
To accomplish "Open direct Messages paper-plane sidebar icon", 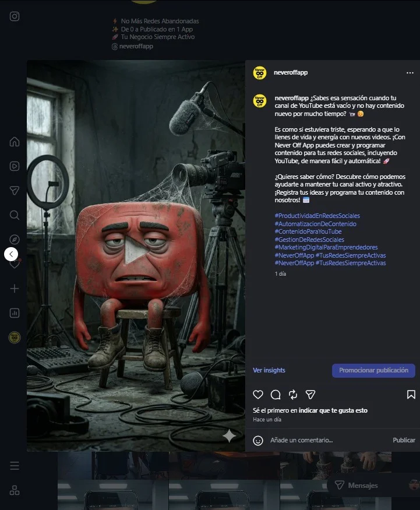I will (15, 191).
